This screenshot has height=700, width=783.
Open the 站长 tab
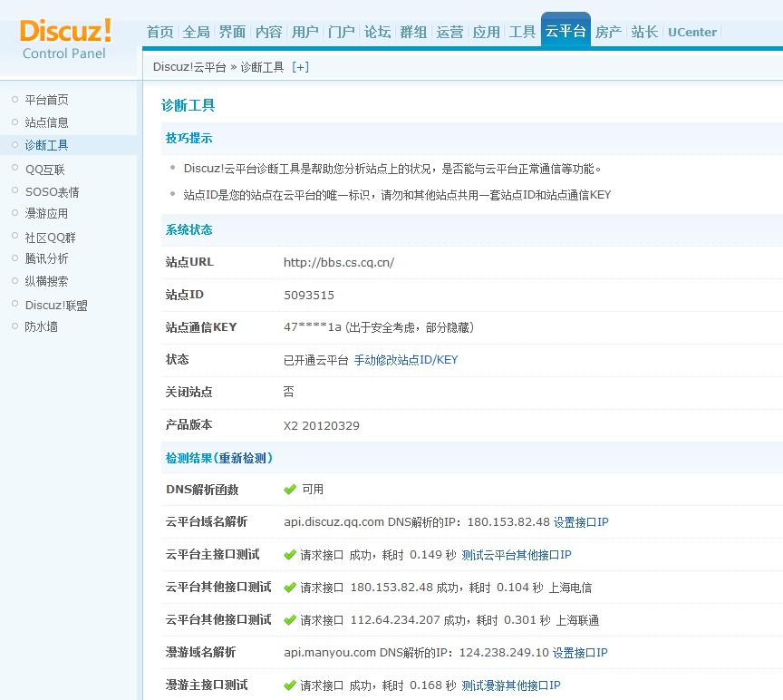644,32
